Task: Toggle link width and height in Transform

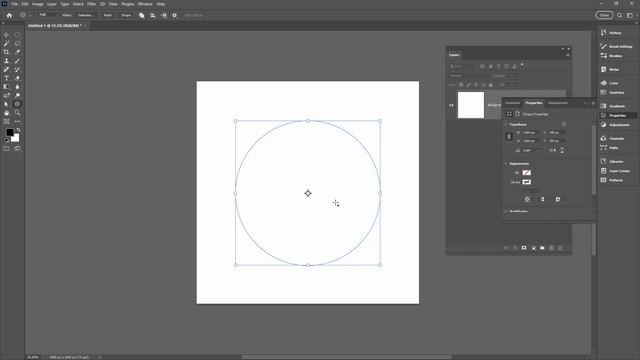Action: tap(509, 136)
